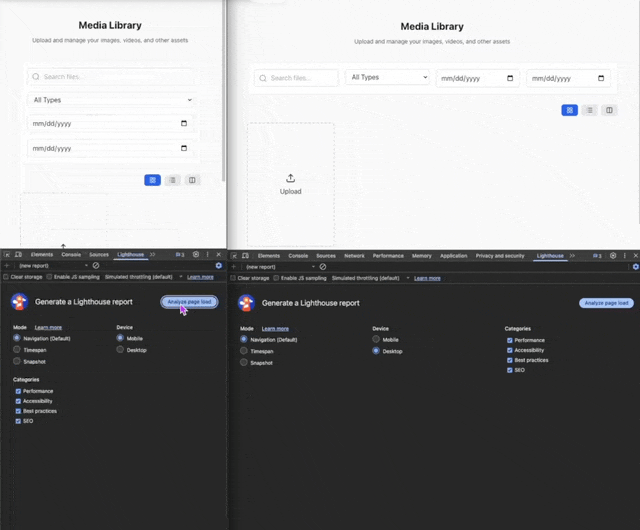Expand more tabs chevron in right DevTools
The image size is (640, 530).
click(x=572, y=256)
